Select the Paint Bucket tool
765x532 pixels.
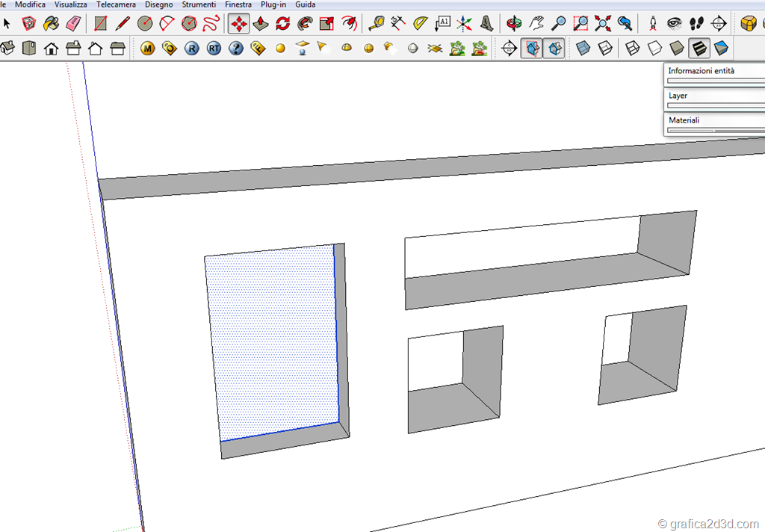(51, 24)
